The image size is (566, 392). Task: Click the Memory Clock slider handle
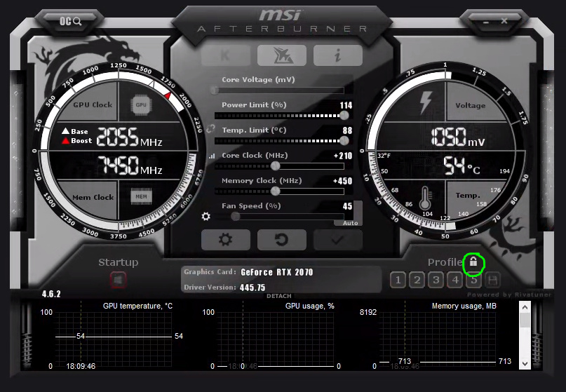click(x=275, y=191)
